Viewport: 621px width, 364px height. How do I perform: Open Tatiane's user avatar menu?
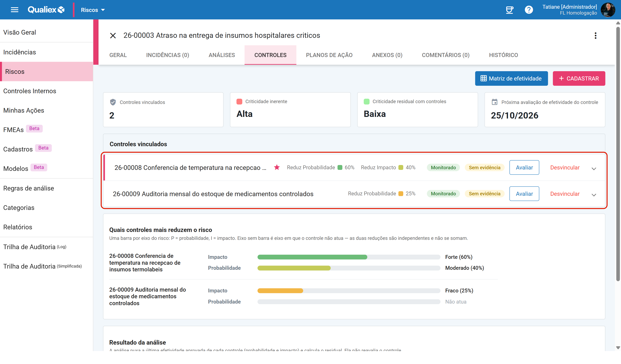click(x=608, y=10)
